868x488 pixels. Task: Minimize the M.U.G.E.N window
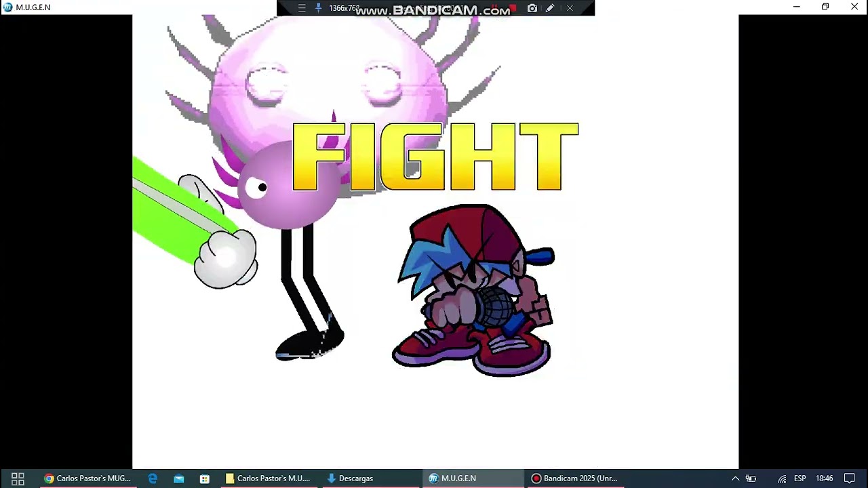tap(796, 7)
